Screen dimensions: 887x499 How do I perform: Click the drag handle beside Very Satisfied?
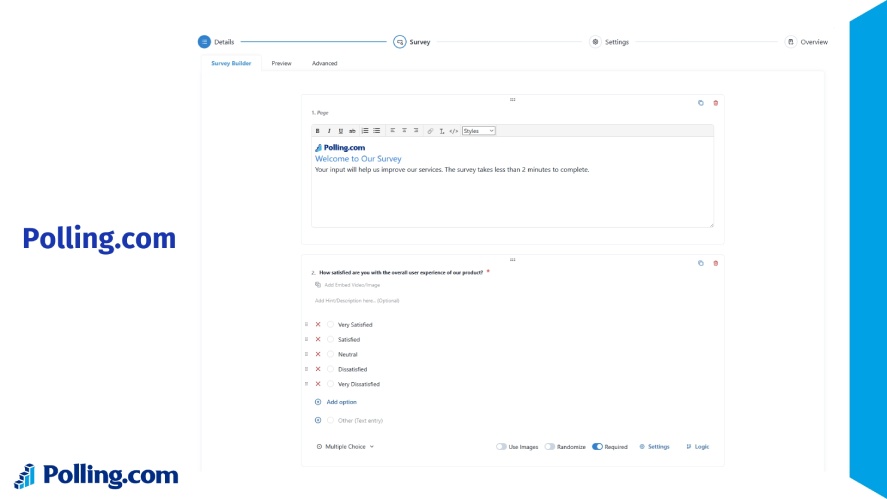[307, 325]
